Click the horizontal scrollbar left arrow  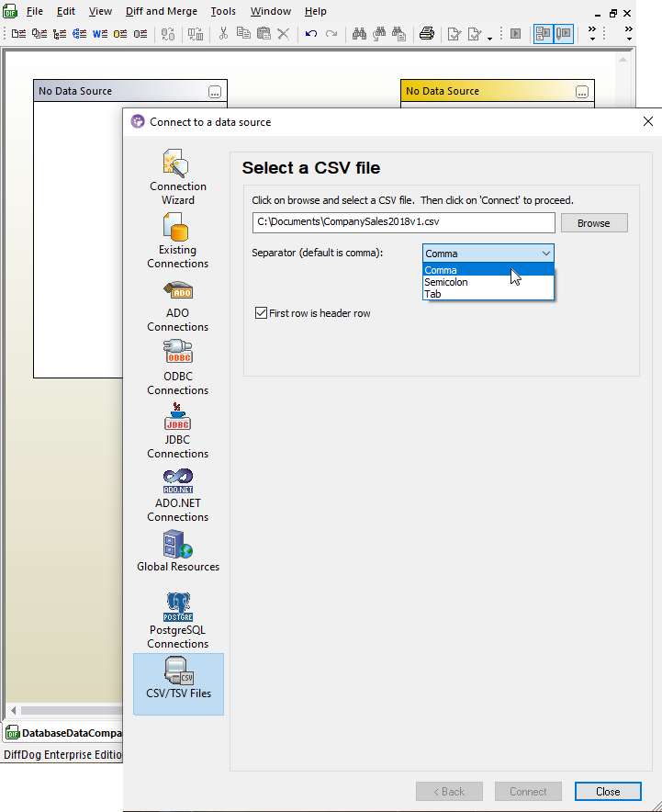(x=14, y=710)
